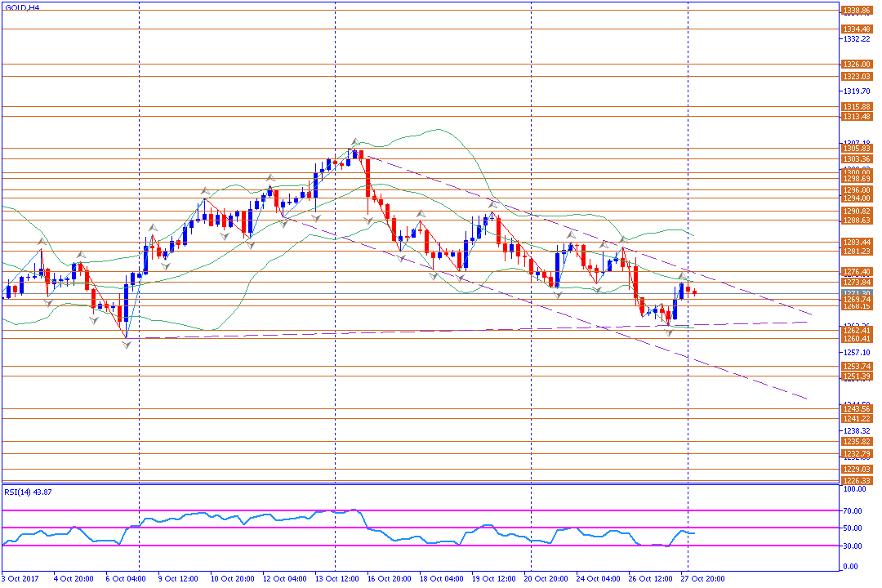Click the up fractal arrow above the chart's highest candle
This screenshot has height=588, width=882.
coord(355,141)
